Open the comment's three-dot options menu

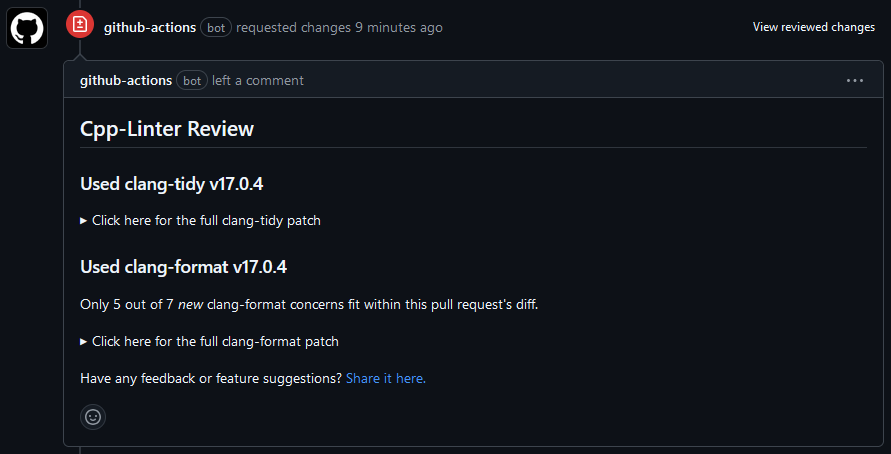coord(854,80)
